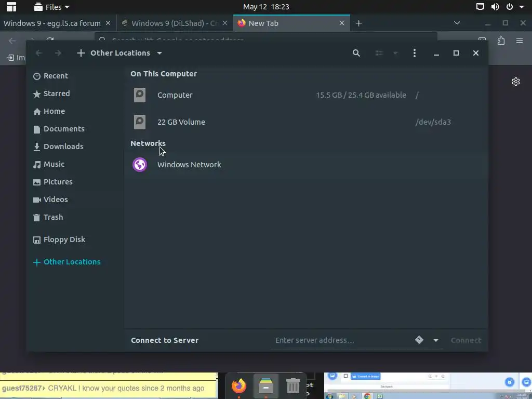Select Other Locations in sidebar
The width and height of the screenshot is (532, 399).
point(67,262)
